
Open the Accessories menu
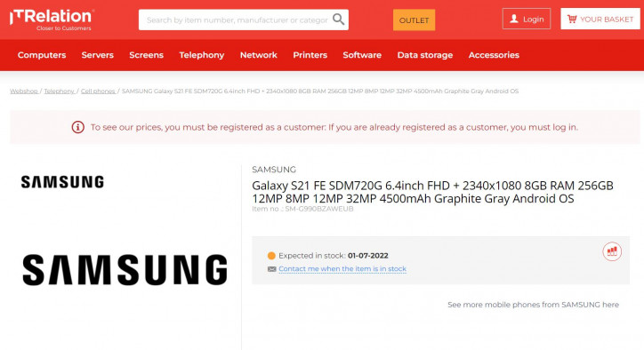pos(494,55)
